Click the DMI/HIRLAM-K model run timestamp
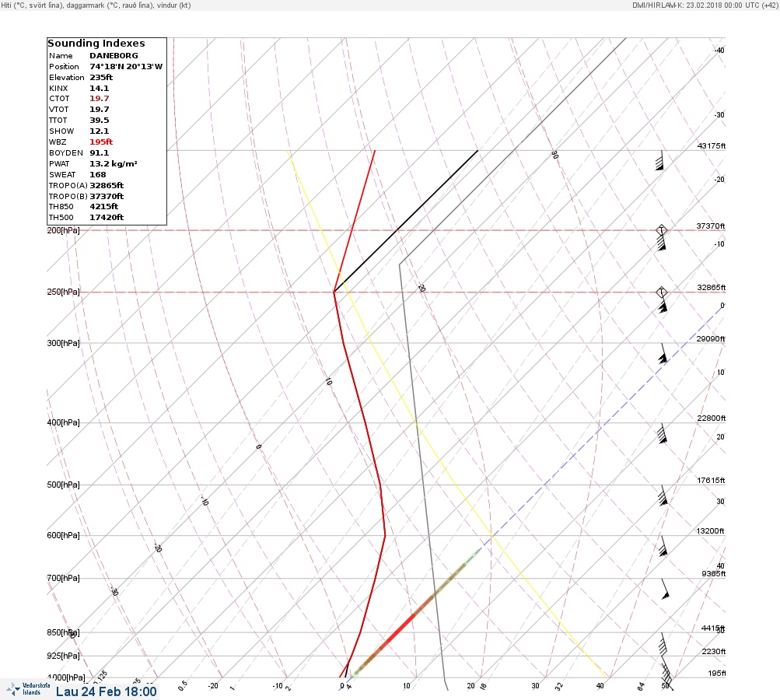780x700 pixels. pyautogui.click(x=705, y=5)
